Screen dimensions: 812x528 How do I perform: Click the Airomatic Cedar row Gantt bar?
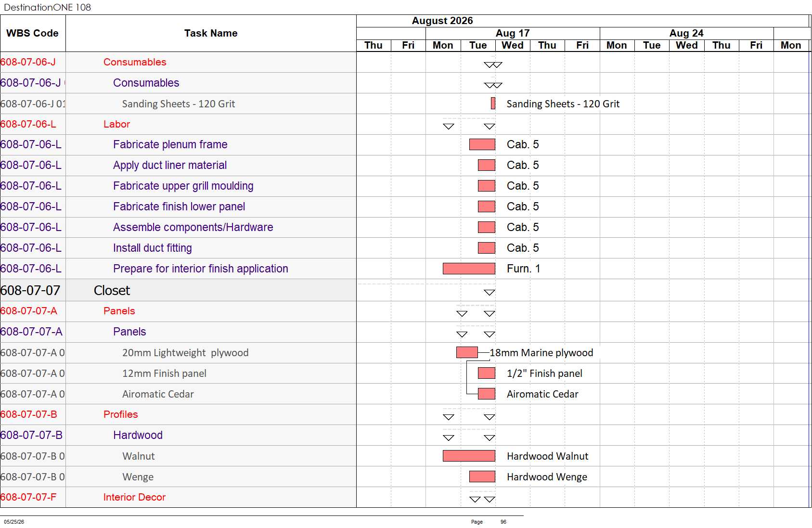click(487, 394)
